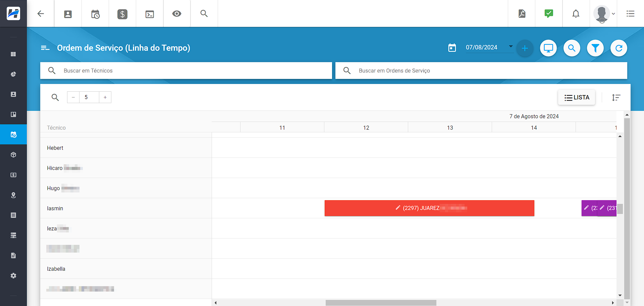Toggle the side menu next to page title
The image size is (644, 306).
coord(45,48)
